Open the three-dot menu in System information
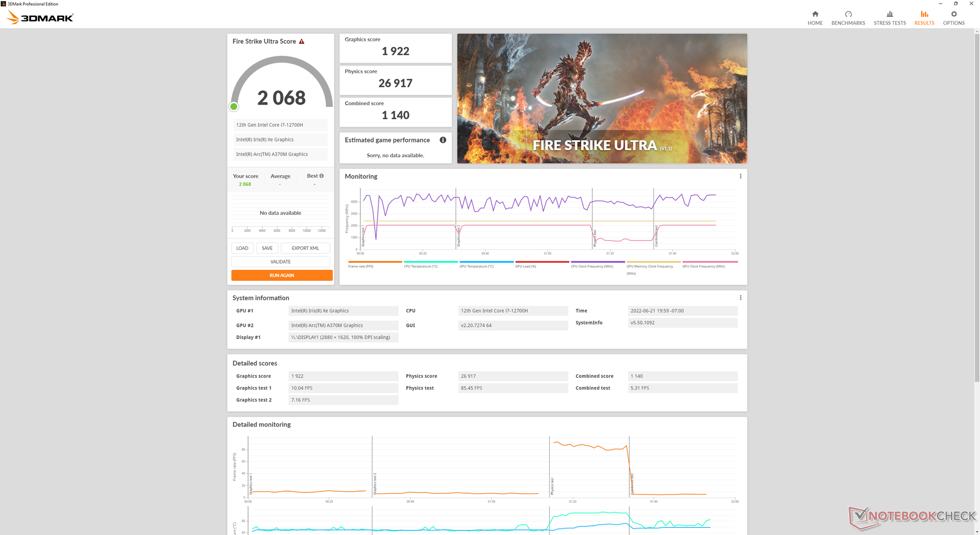Image resolution: width=980 pixels, height=535 pixels. pyautogui.click(x=741, y=298)
